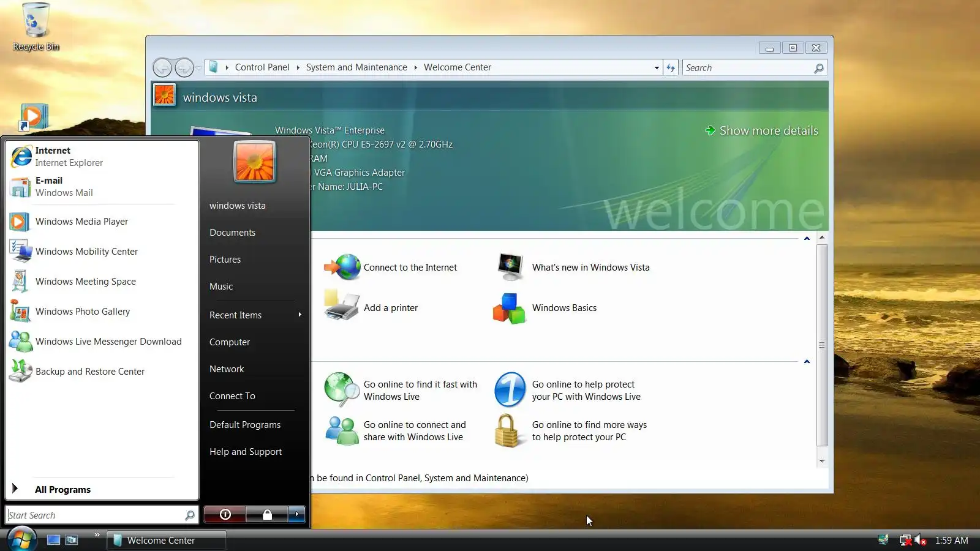
Task: Click the What's new in Windows Vista monitor icon
Action: pos(511,267)
